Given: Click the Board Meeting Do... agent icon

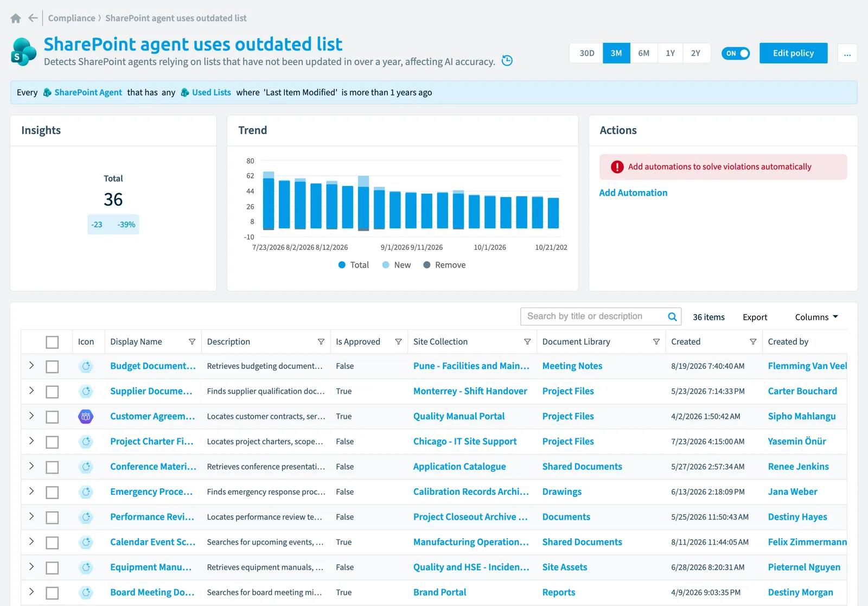Looking at the screenshot, I should tap(86, 592).
